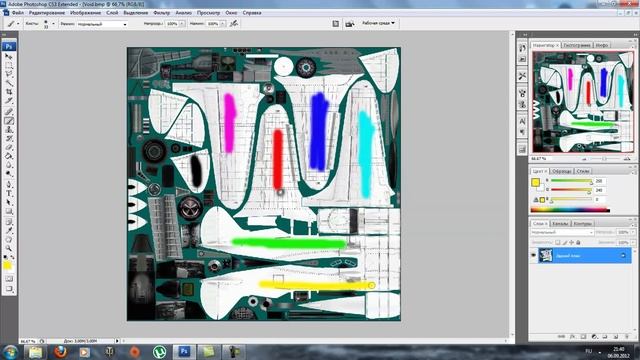
Task: Switch to the Образцы tab
Action: 562,171
